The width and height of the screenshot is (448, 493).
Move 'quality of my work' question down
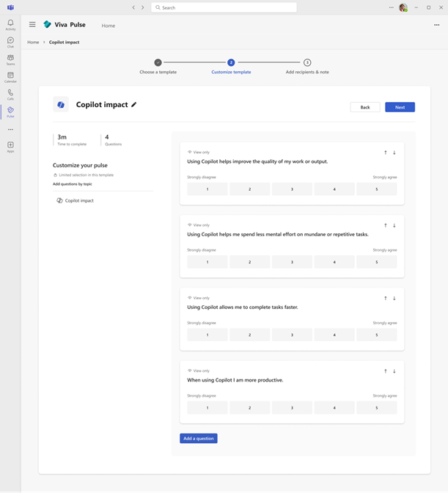394,153
